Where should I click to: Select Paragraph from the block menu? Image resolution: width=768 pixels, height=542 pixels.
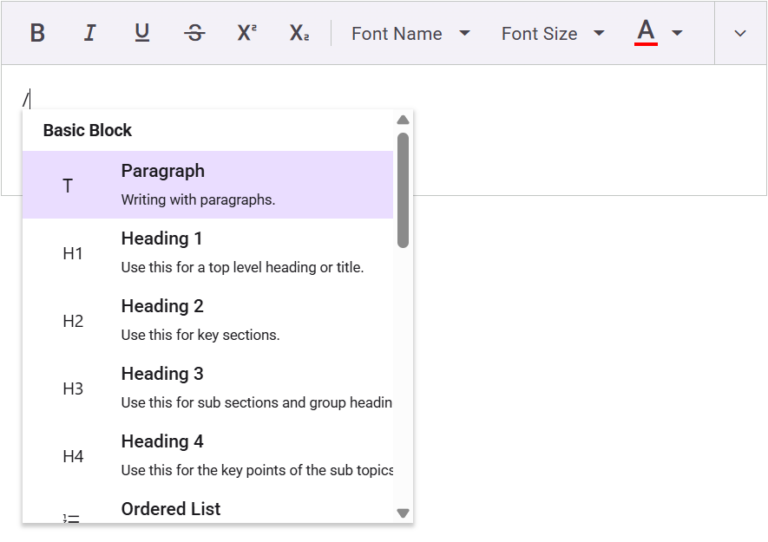208,184
